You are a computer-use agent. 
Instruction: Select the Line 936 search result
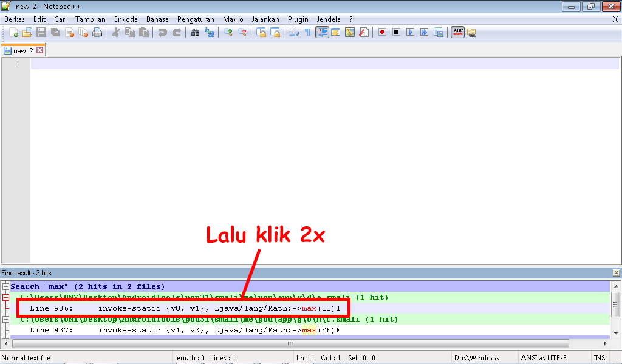tap(310, 308)
